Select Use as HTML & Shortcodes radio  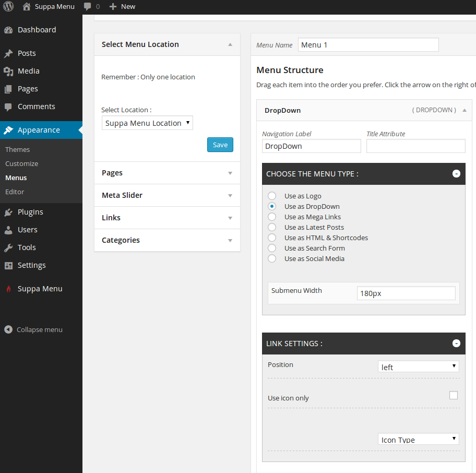272,238
